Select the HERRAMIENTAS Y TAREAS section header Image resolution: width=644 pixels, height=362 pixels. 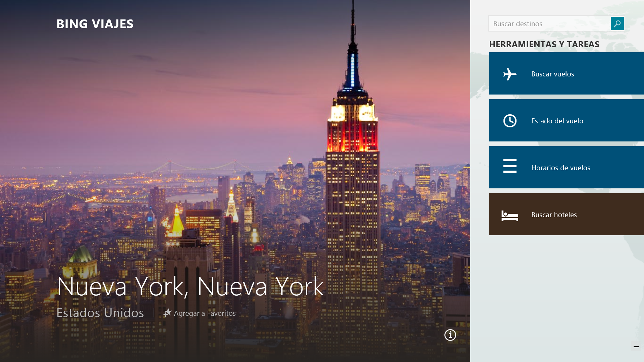click(544, 44)
